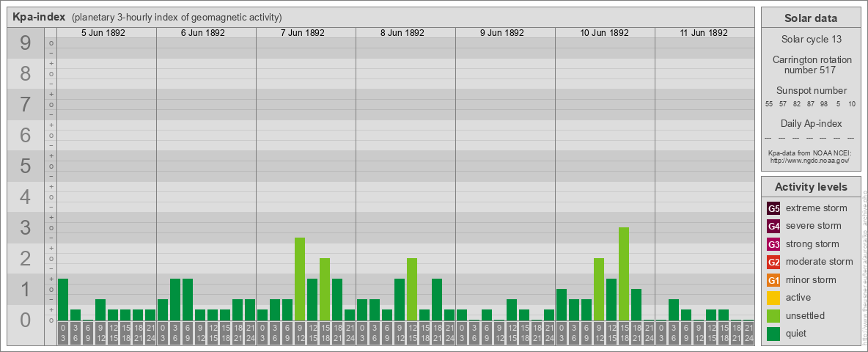This screenshot has height=352, width=868.
Task: Click sunspot value 82
Action: [x=797, y=104]
